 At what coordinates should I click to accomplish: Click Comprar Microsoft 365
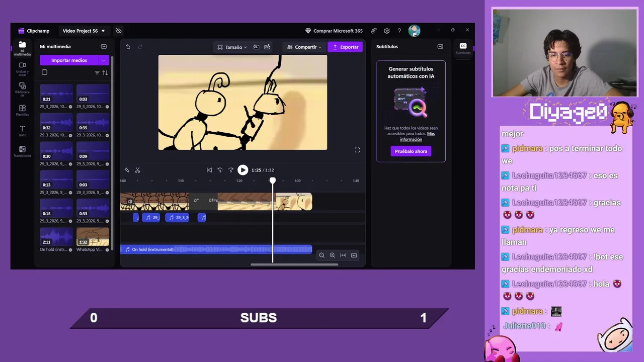334,31
